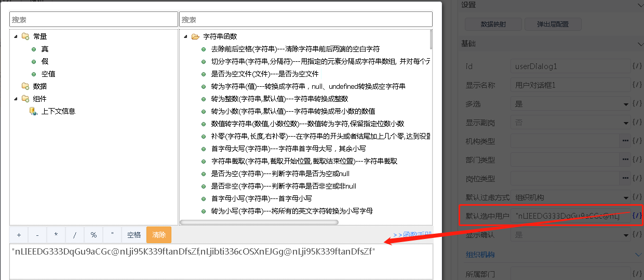This screenshot has width=644, height=280.
Task: Click the 数据映射 button
Action: click(x=493, y=24)
